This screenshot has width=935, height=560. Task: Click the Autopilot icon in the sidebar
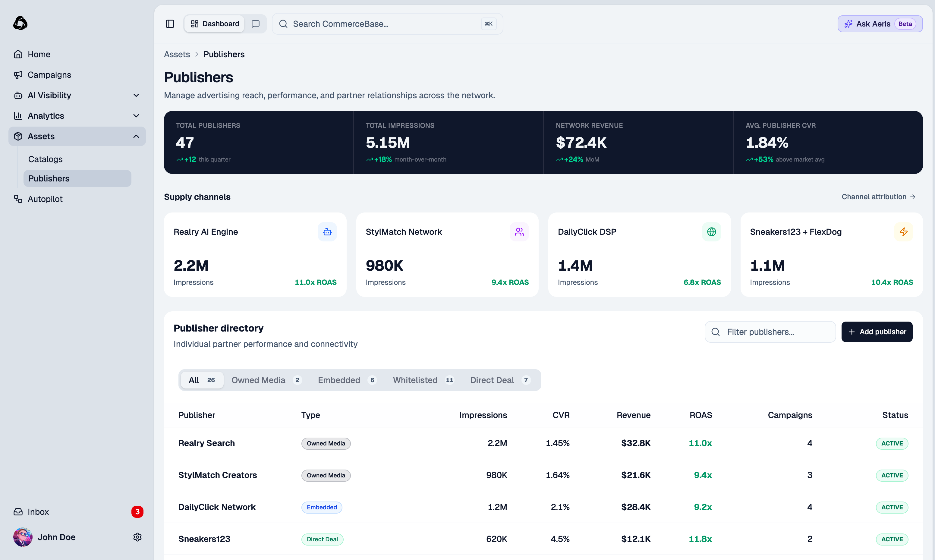click(18, 199)
